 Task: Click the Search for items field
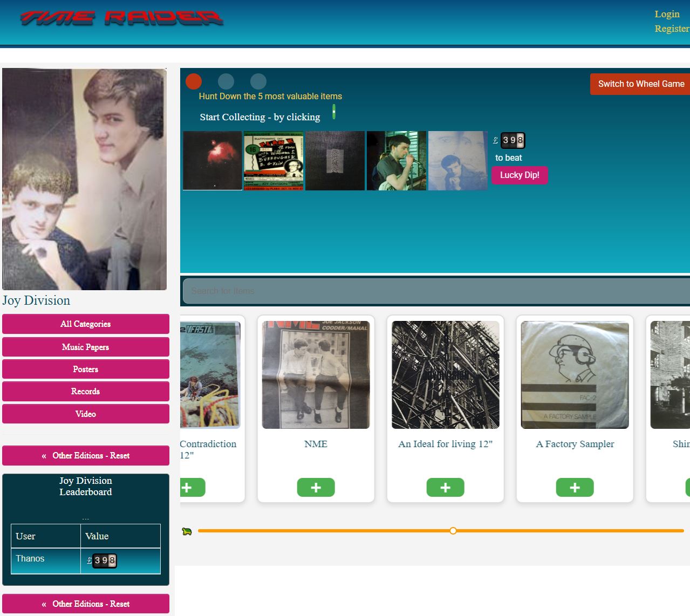click(x=436, y=291)
